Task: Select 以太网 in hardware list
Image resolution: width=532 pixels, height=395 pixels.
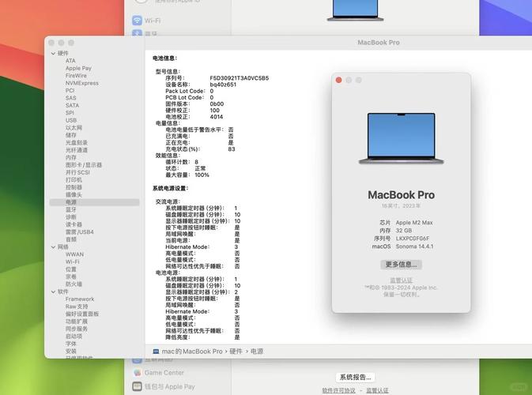Action: point(74,128)
